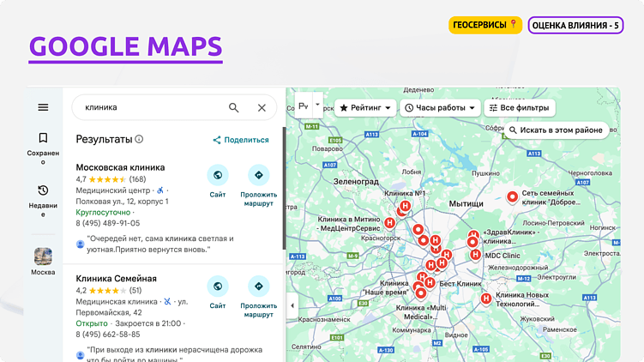Click the GOOGLE MAPS heading link
This screenshot has height=362, width=644.
(126, 47)
